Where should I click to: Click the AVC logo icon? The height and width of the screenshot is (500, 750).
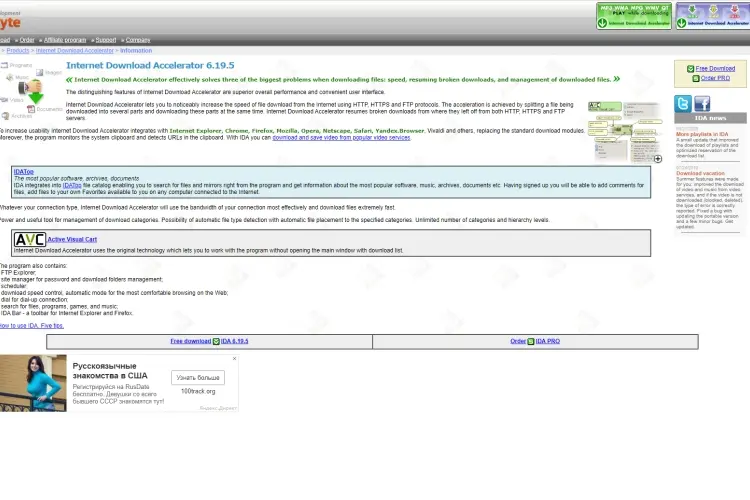click(x=30, y=239)
